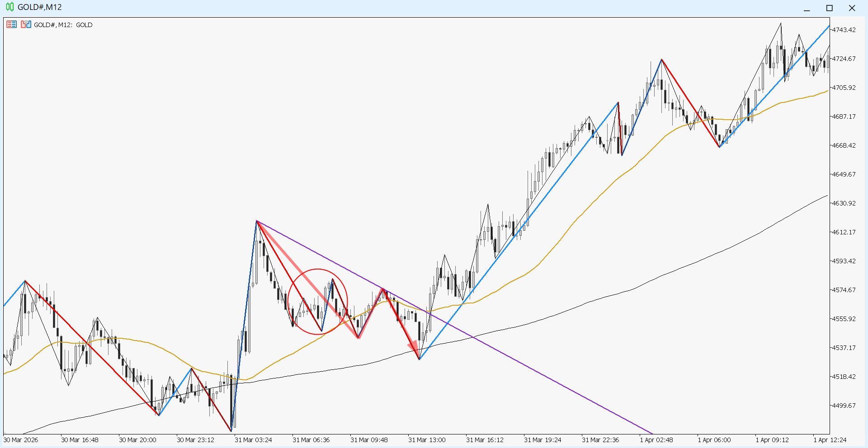Image resolution: width=868 pixels, height=448 pixels.
Task: Click the red arrowhead near 31 Mar 13:00 low
Action: [x=414, y=349]
